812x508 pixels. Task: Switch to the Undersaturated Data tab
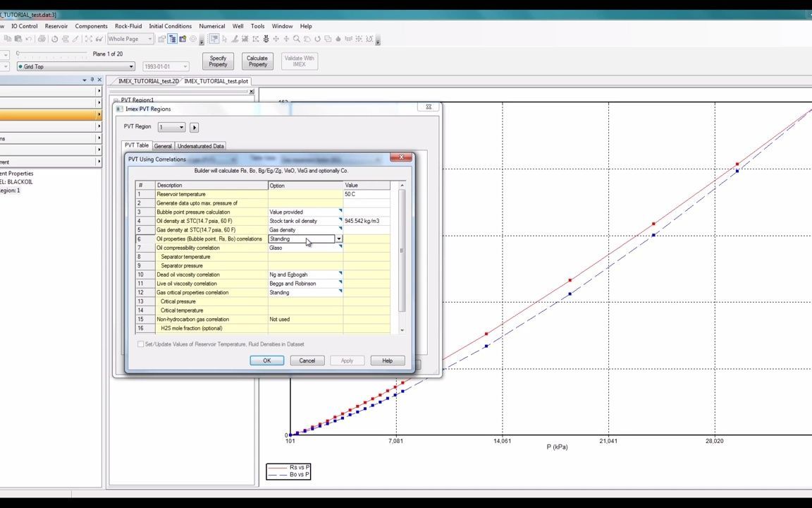click(x=200, y=146)
